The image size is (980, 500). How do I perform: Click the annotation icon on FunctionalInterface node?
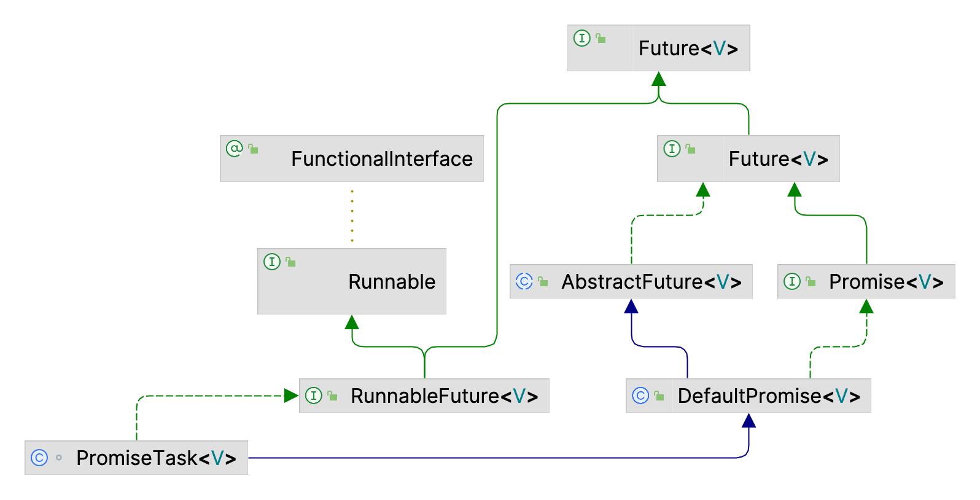pyautogui.click(x=235, y=149)
